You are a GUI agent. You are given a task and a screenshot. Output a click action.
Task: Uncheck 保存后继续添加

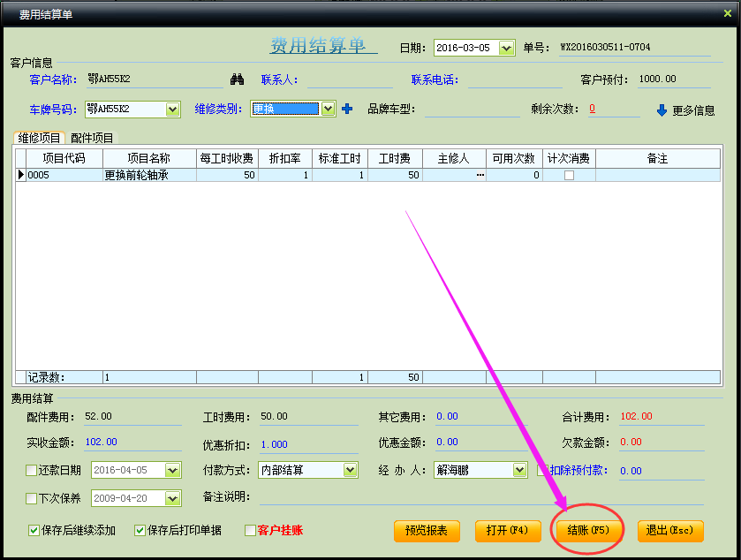(34, 530)
